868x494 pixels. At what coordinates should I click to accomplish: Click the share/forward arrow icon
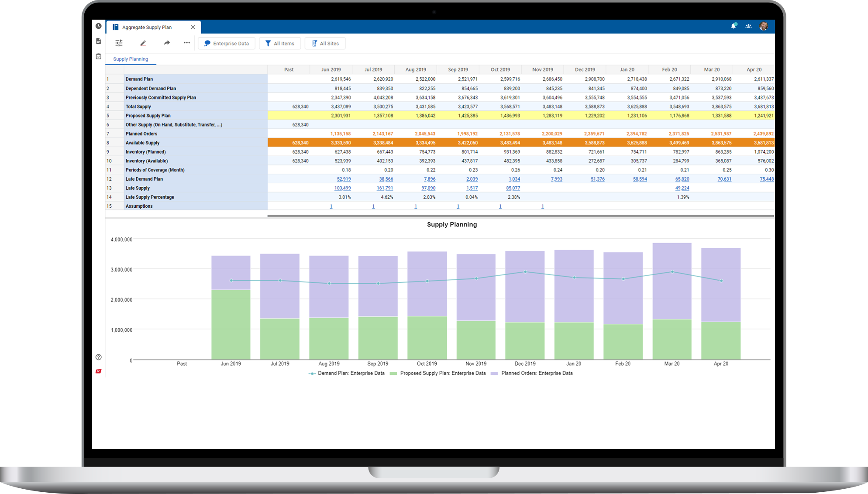pos(166,43)
